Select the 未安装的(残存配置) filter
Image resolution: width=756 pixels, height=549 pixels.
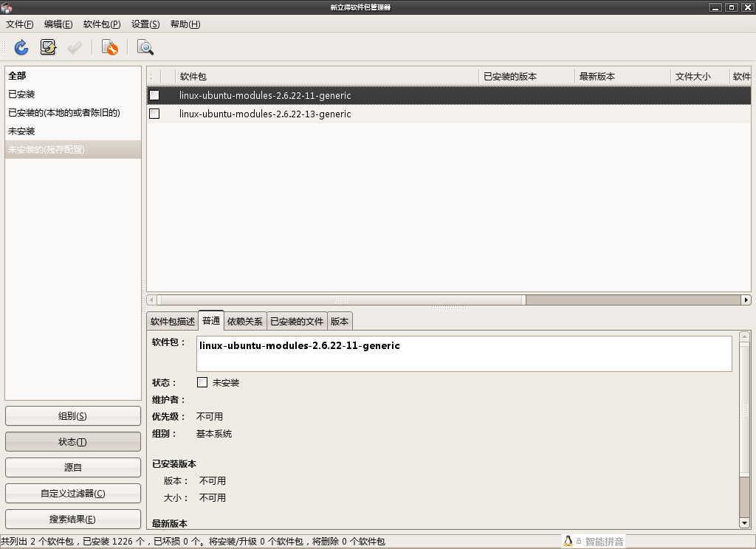[x=73, y=149]
